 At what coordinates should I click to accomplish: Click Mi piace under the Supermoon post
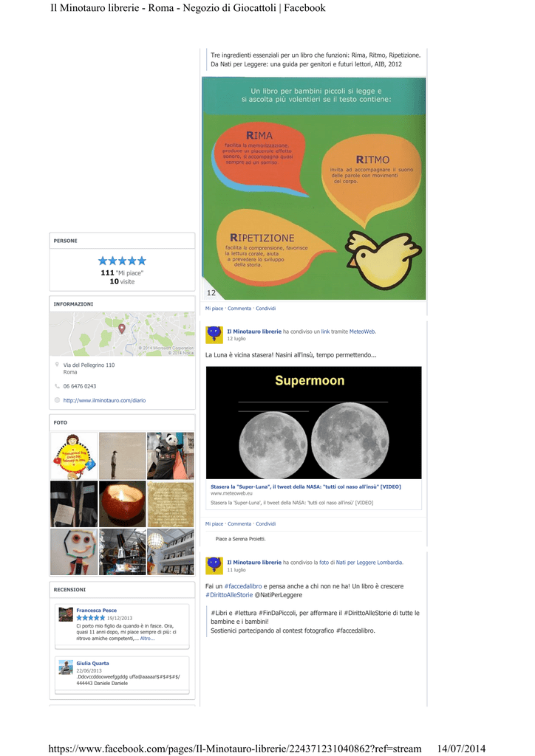[x=214, y=523]
